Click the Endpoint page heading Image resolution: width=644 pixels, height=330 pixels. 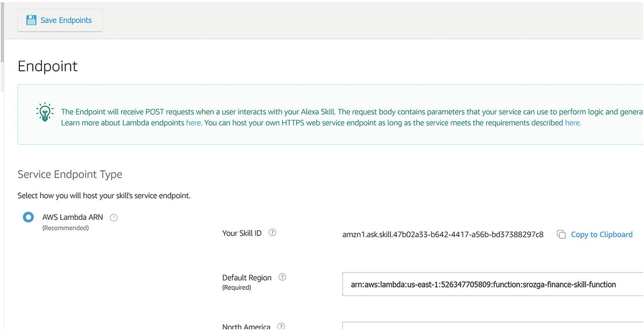(47, 66)
